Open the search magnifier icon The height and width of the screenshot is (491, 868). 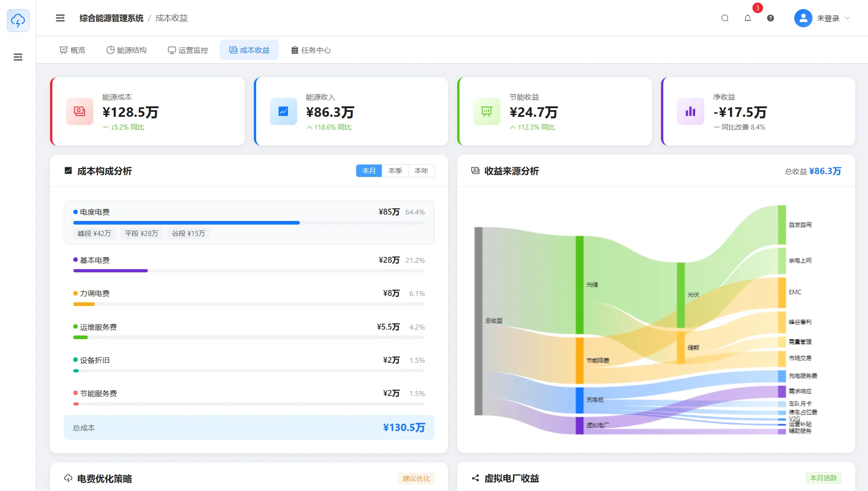point(725,18)
